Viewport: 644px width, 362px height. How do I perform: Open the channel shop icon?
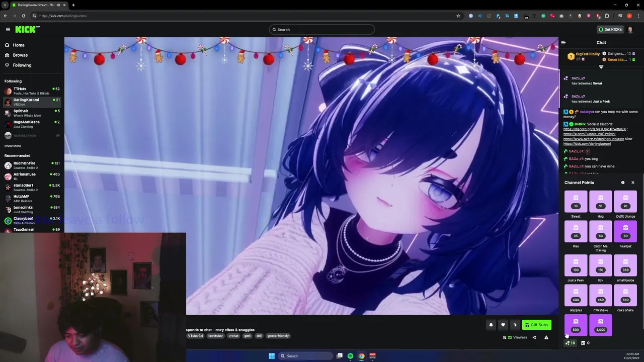click(x=583, y=343)
